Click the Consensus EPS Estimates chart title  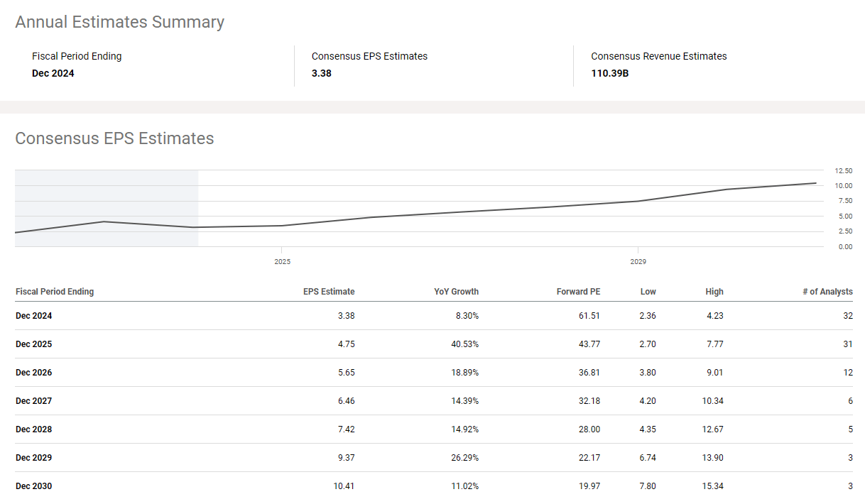[x=114, y=138]
